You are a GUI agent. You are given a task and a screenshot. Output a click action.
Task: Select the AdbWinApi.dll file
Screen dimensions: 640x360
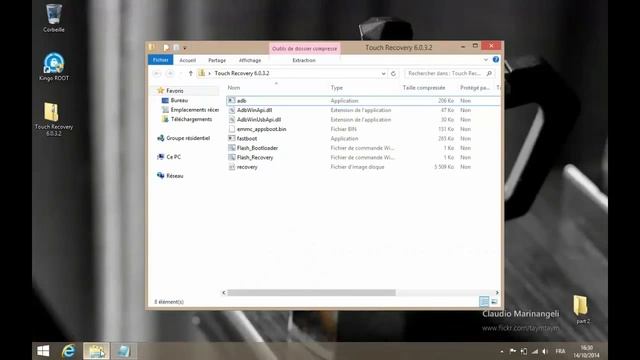pos(254,110)
